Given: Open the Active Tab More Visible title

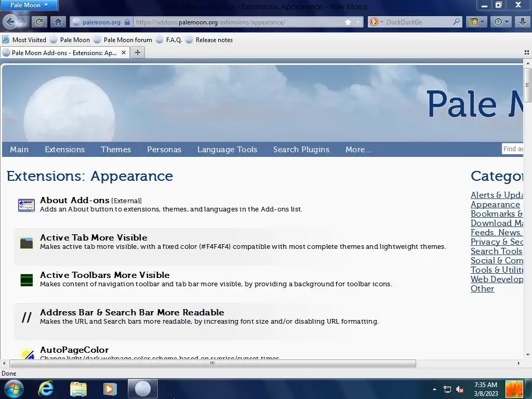Looking at the screenshot, I should [x=94, y=237].
